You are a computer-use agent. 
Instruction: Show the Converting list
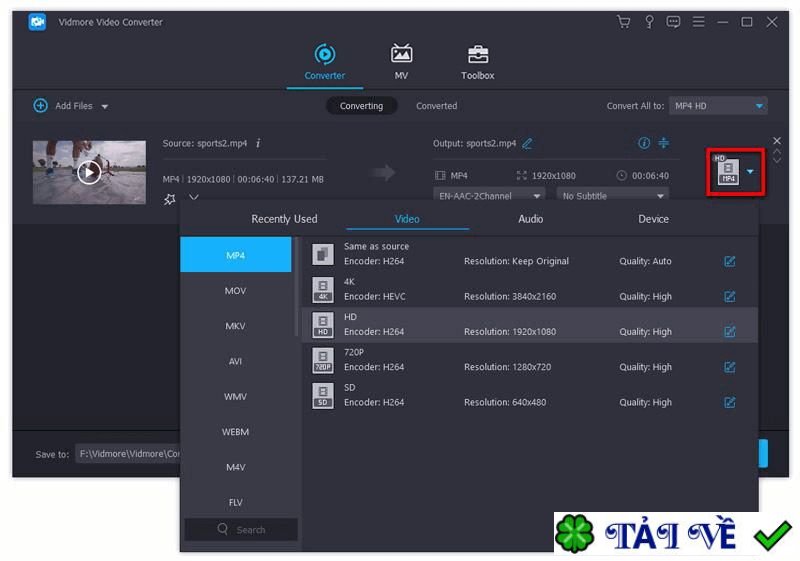(x=361, y=106)
